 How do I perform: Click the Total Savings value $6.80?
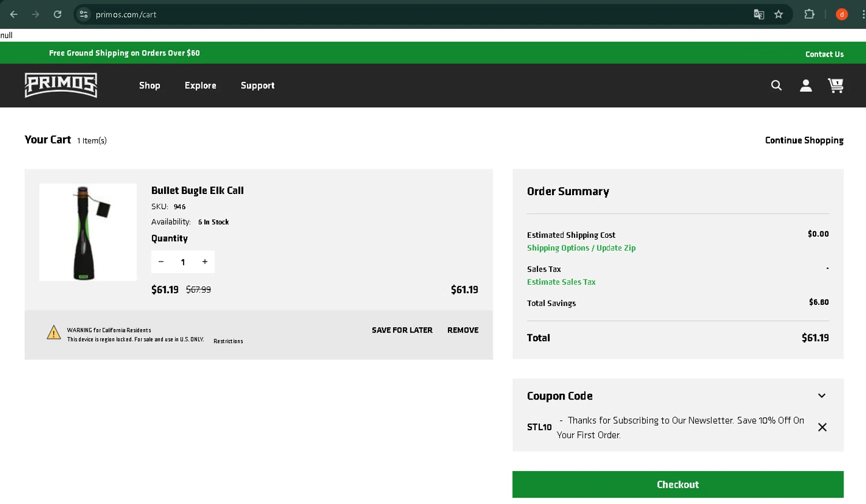(x=819, y=302)
